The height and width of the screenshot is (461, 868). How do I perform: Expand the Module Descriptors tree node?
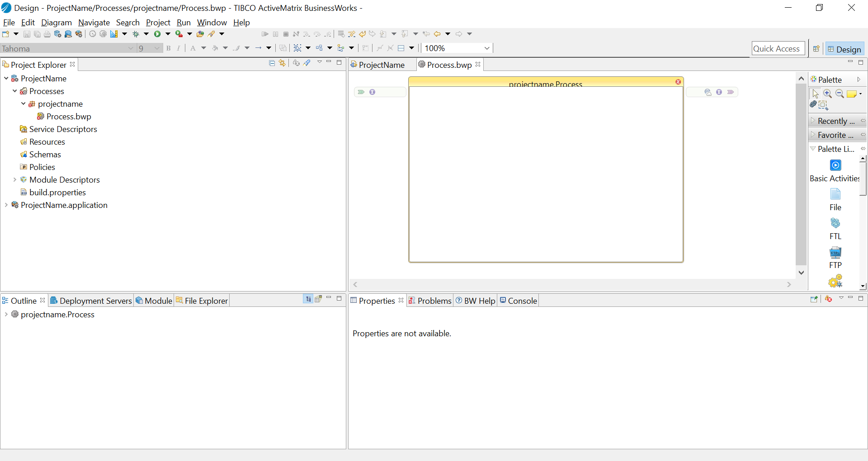(15, 180)
